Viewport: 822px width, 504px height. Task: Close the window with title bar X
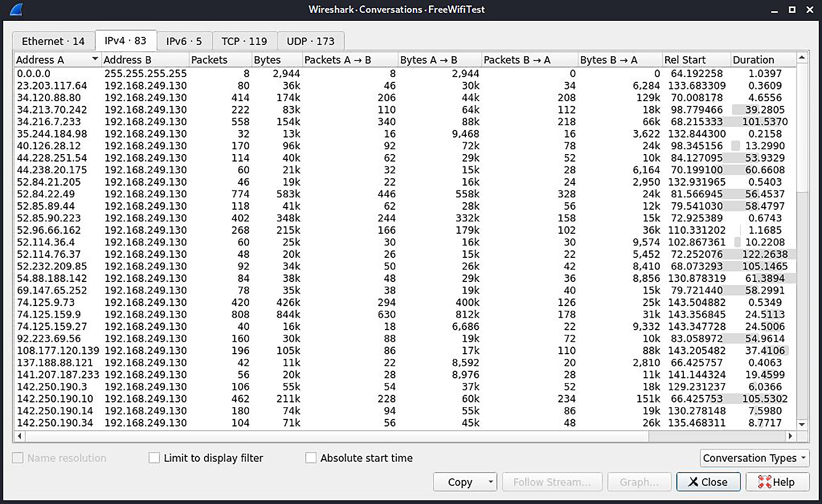point(810,10)
